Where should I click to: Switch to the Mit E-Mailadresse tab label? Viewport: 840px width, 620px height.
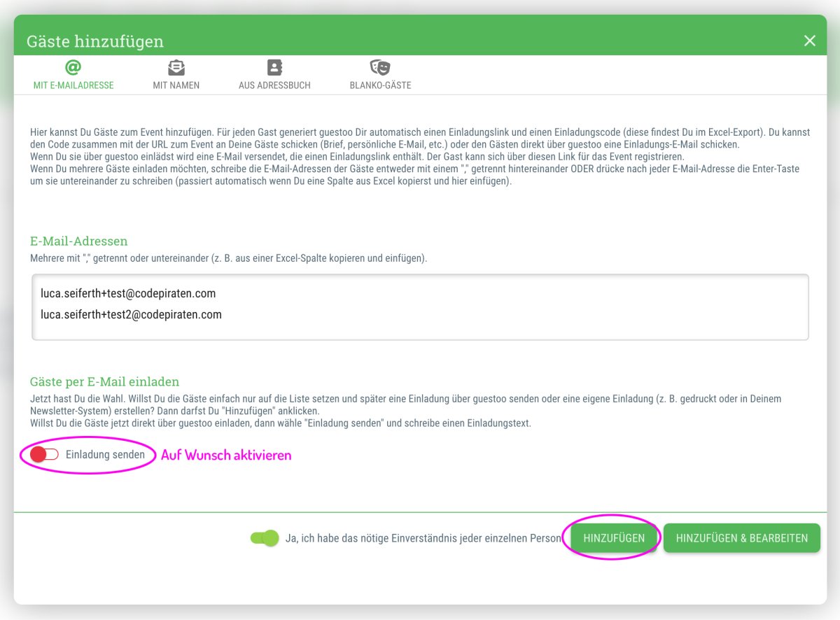[x=73, y=85]
